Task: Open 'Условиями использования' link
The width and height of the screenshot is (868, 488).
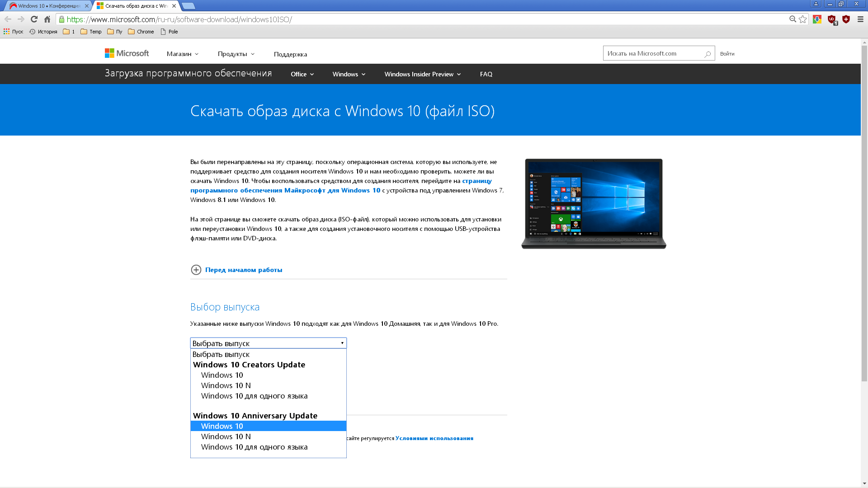Action: click(434, 438)
